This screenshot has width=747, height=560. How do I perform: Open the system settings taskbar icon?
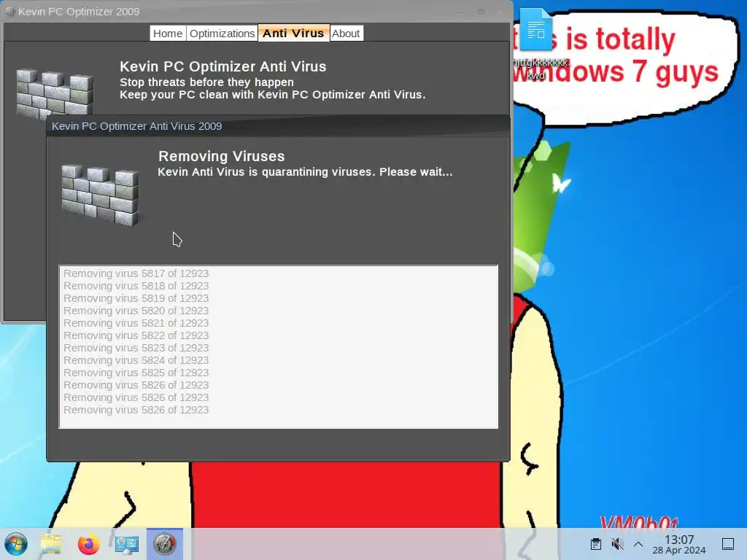[127, 544]
